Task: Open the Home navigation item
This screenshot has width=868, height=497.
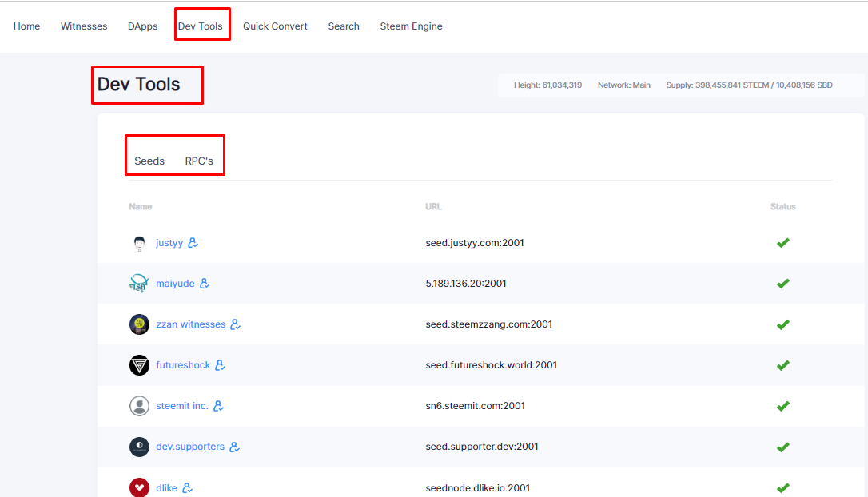Action: (26, 26)
